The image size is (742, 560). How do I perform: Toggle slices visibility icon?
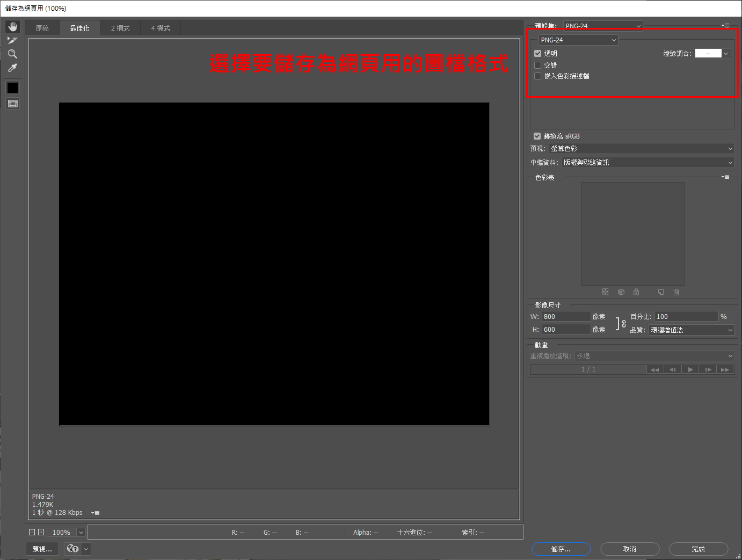point(12,104)
